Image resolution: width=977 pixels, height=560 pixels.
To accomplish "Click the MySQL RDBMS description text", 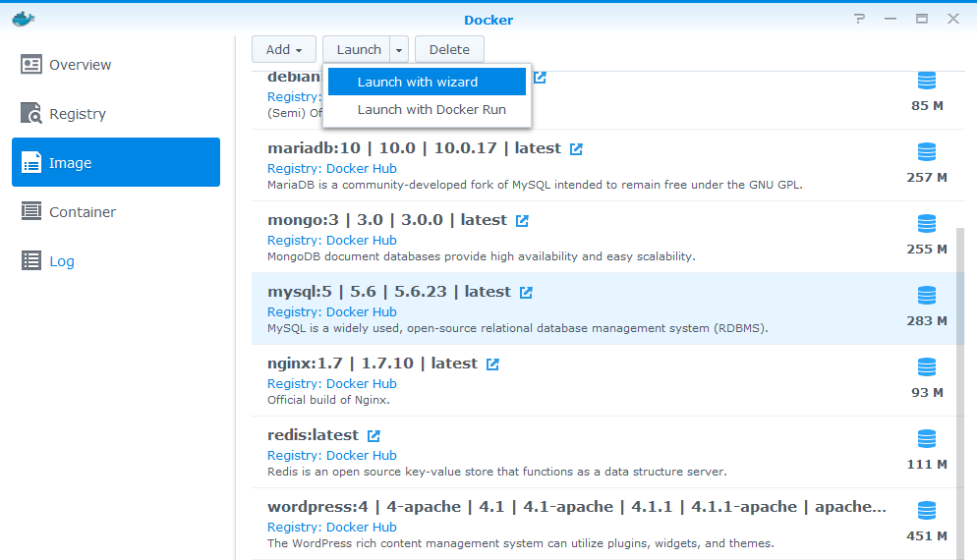I will pyautogui.click(x=517, y=328).
